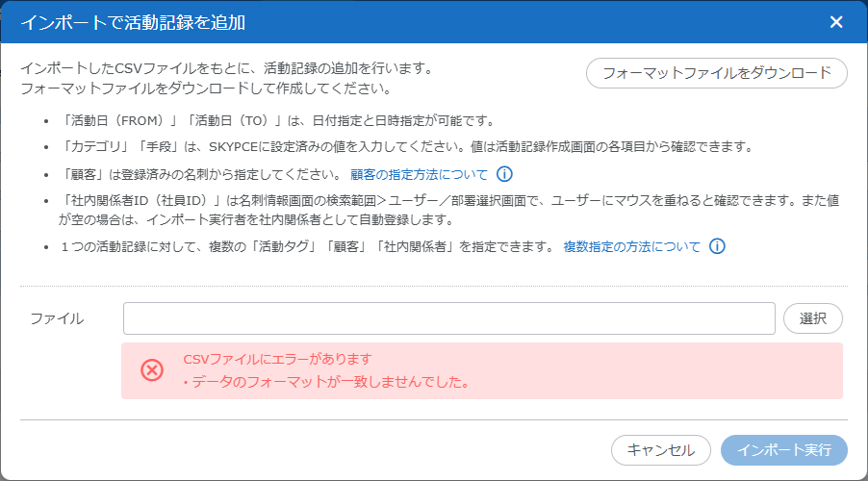Click the インポート実行 button
The image size is (868, 481).
[783, 450]
